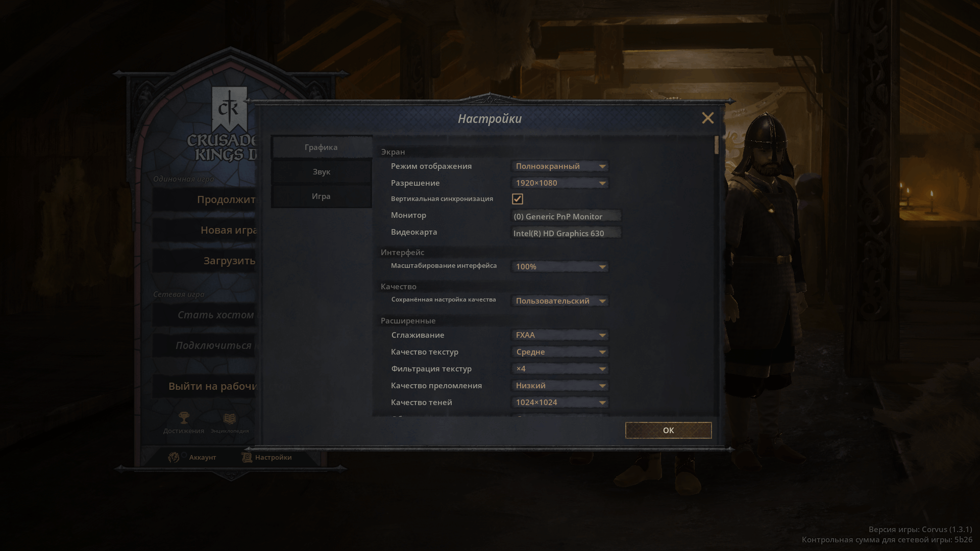Select the Звук (Sound) settings tab

(x=321, y=171)
